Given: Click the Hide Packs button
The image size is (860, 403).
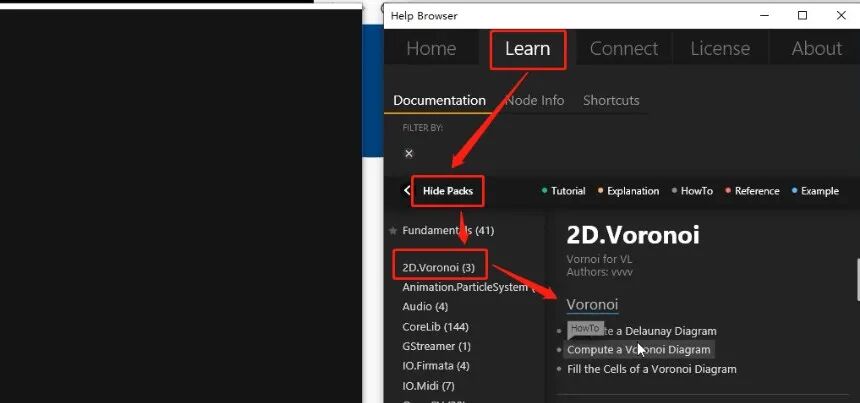Looking at the screenshot, I should point(448,191).
